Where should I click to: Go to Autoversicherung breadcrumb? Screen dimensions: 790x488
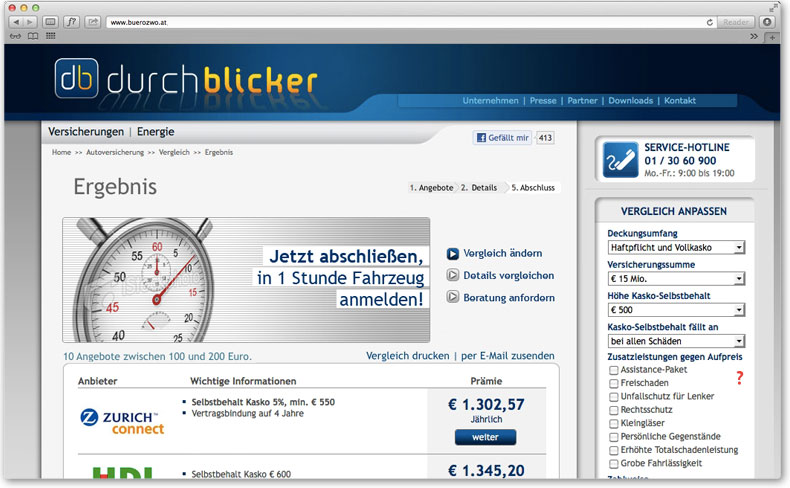(x=115, y=152)
